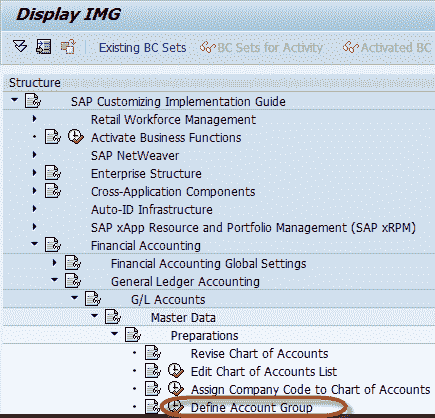This screenshot has height=418, width=435.
Task: Expand SAP xApp Resource and Portfolio Management
Action: (34, 226)
